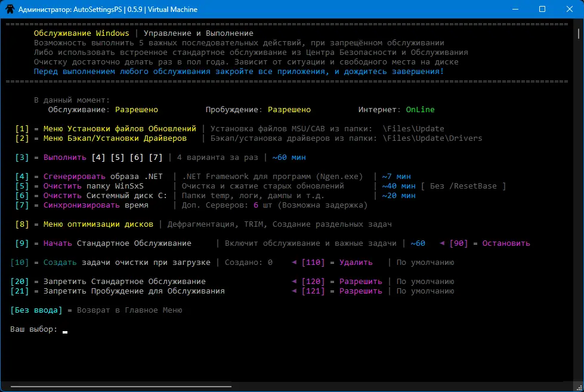Click 'Синхронизировать время' option
584x392 pixels.
pos(95,205)
